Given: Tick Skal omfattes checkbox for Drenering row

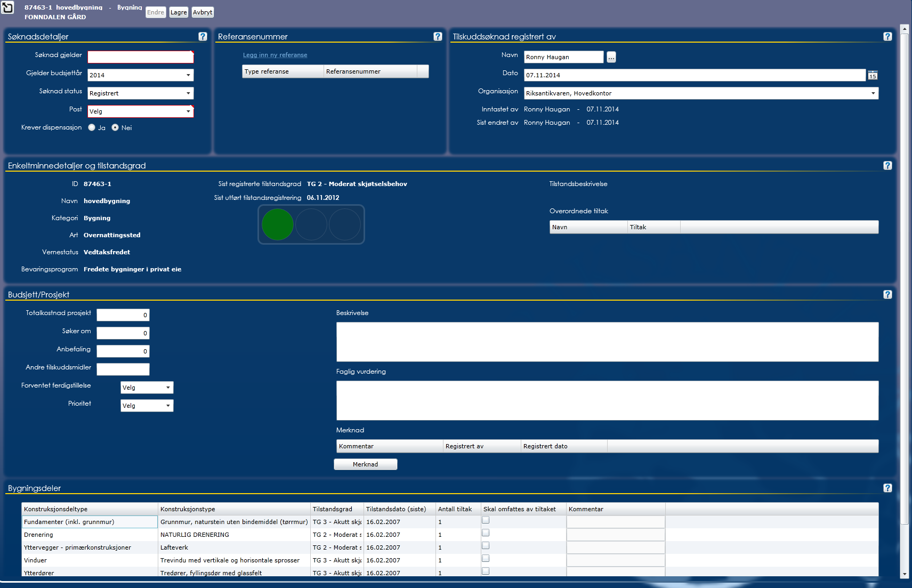Looking at the screenshot, I should coord(486,533).
